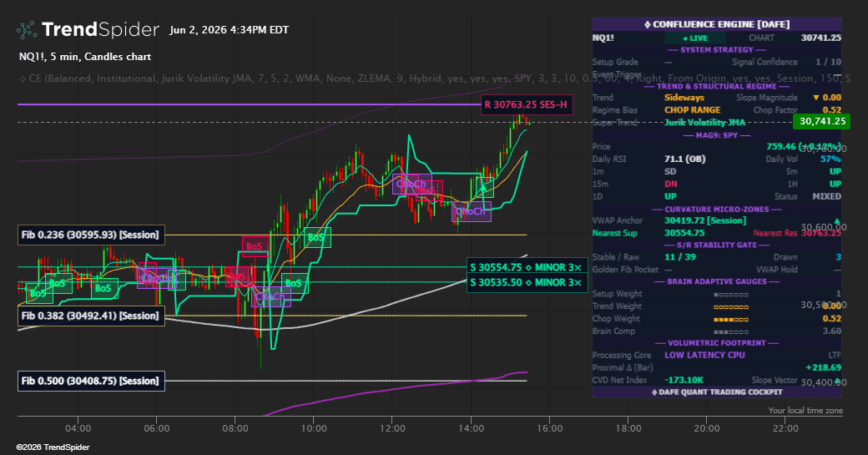The image size is (868, 455).
Task: Click the 22:00 time axis label
Action: (785, 428)
